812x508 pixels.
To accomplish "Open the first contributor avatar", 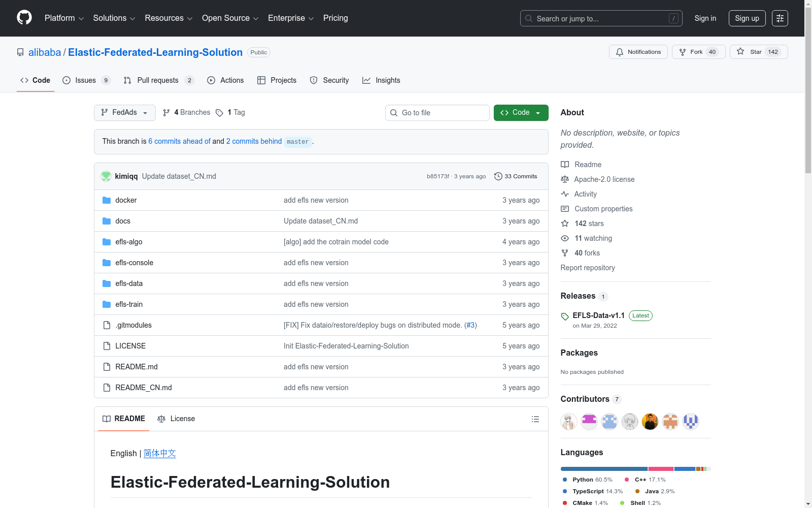I will (569, 422).
